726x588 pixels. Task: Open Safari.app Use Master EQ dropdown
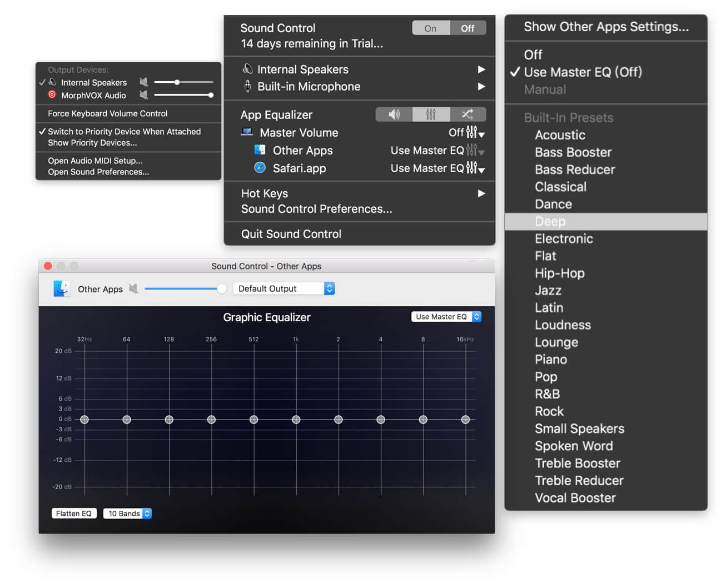438,168
